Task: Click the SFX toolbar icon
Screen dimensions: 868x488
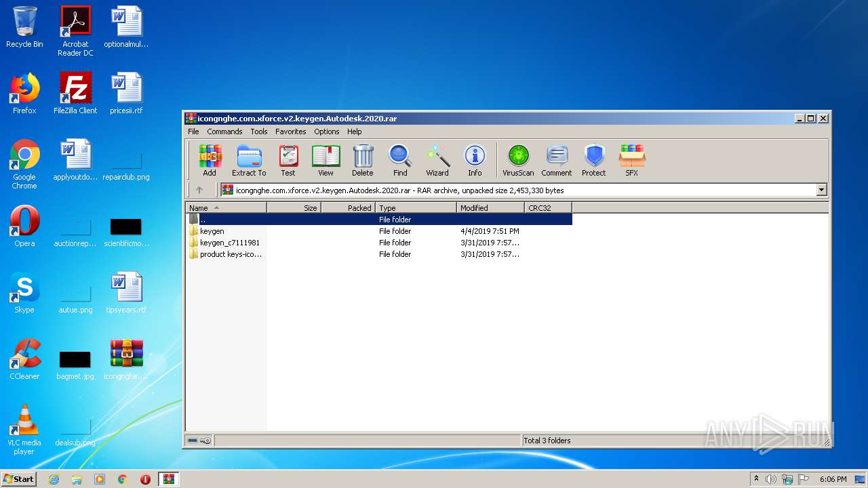Action: (631, 161)
